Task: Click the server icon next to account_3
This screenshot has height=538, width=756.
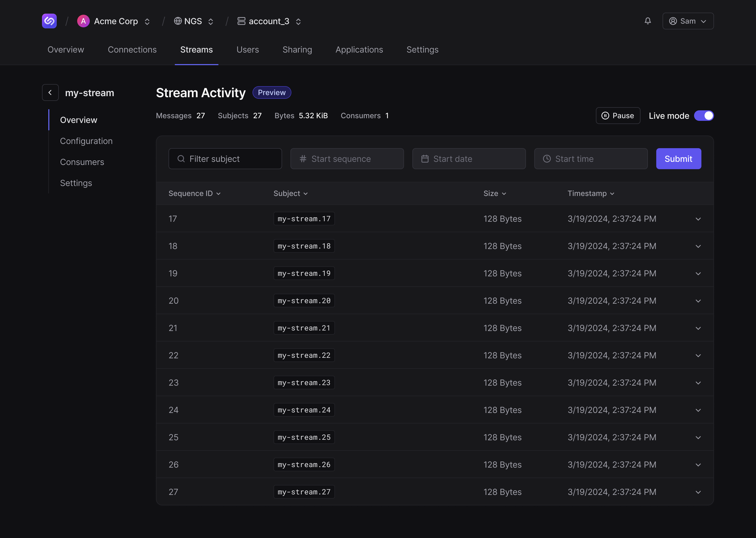Action: click(241, 21)
